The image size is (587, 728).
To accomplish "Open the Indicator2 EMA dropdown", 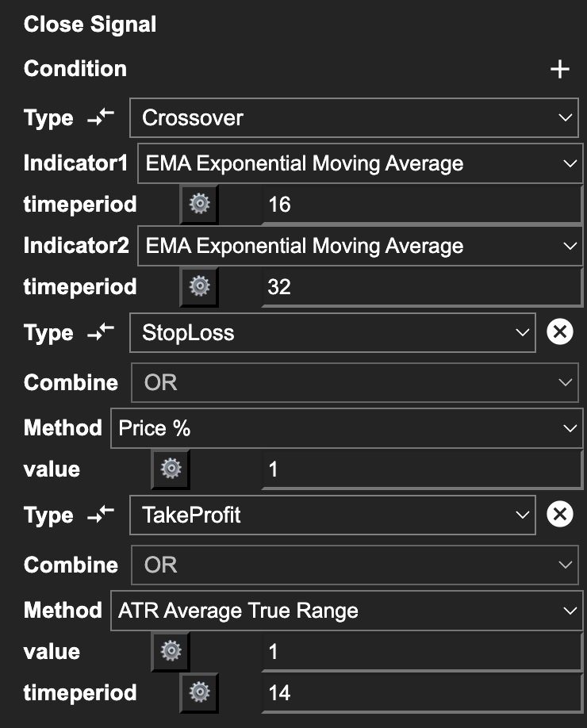I will coord(359,246).
